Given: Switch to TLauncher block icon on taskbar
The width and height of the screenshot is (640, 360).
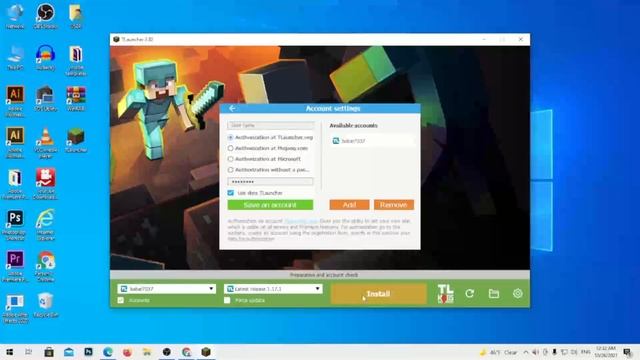Looking at the screenshot, I should (206, 352).
